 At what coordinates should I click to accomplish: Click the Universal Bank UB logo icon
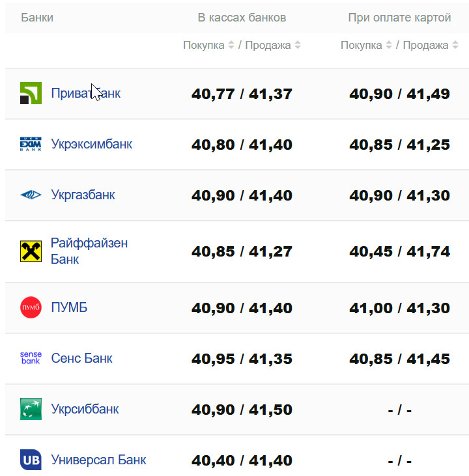[x=31, y=460]
